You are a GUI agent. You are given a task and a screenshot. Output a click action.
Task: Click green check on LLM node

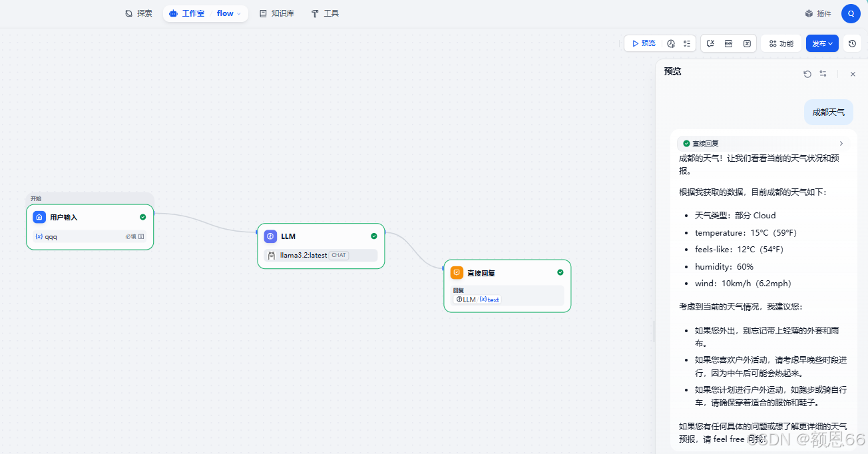tap(374, 236)
